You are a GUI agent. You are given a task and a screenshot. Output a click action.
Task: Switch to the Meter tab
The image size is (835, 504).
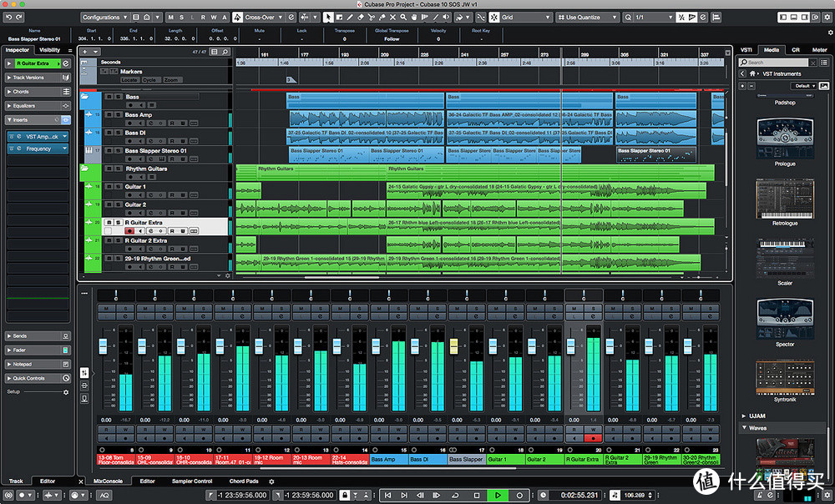pyautogui.click(x=820, y=50)
